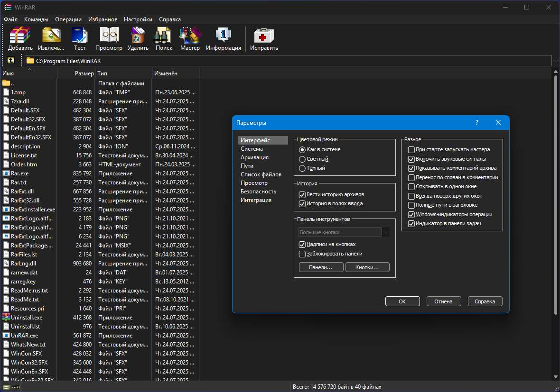The image size is (560, 392).
Task: Open the Избранное menu
Action: [x=103, y=19]
